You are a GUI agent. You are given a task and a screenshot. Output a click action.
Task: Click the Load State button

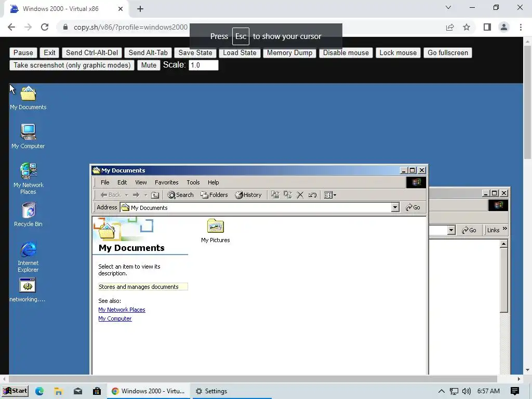click(240, 52)
